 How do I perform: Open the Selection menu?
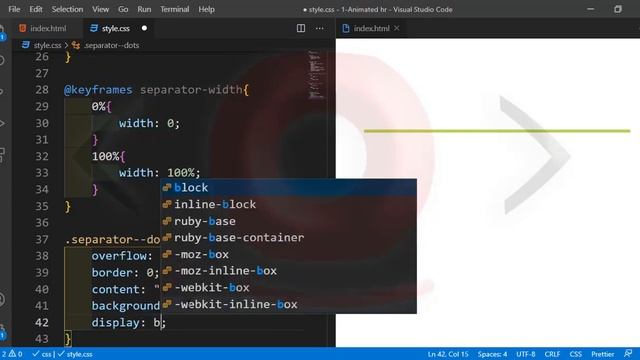67,9
